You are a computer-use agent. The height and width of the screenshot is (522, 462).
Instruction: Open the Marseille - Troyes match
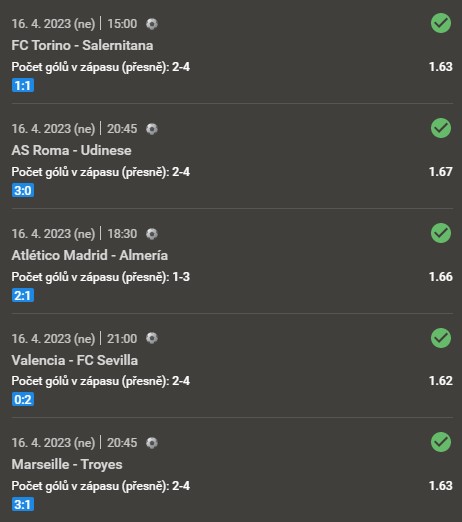pyautogui.click(x=67, y=465)
